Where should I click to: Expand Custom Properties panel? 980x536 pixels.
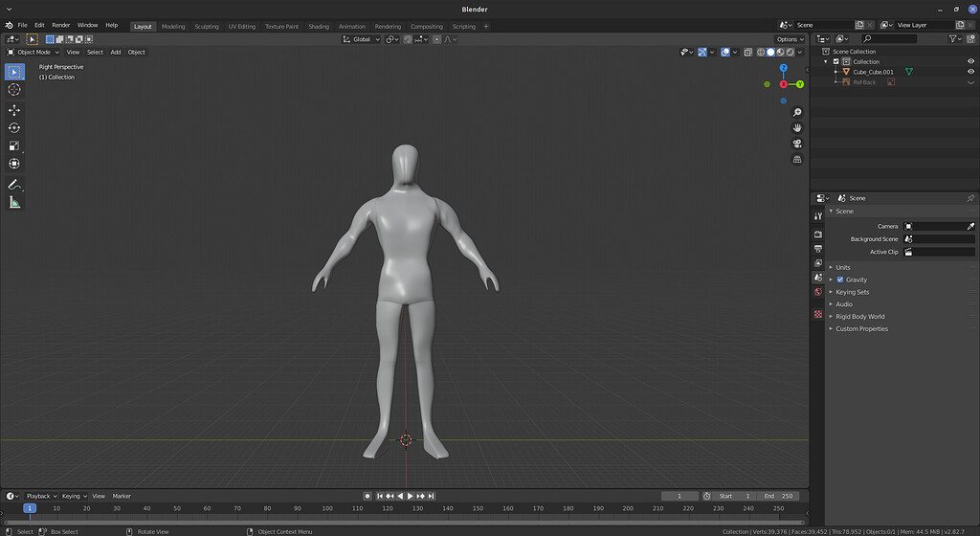[861, 328]
